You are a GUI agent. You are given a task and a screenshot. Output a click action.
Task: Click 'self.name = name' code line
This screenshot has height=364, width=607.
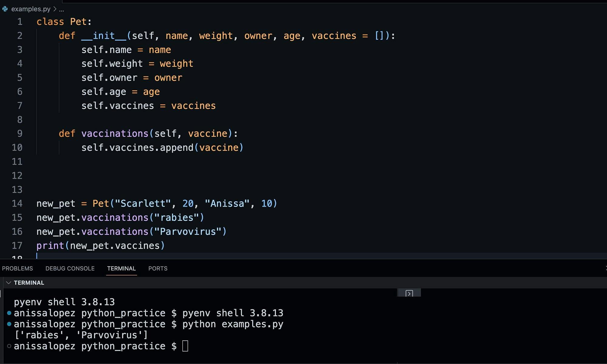point(126,50)
